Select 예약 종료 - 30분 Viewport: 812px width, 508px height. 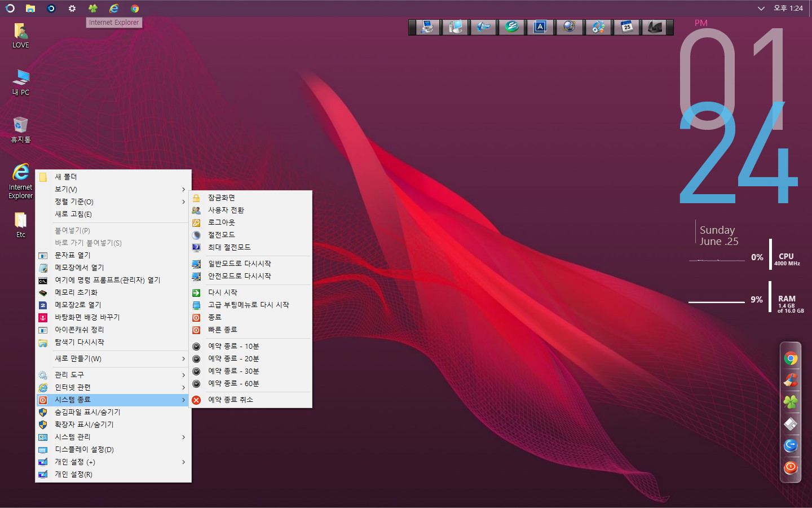click(x=251, y=371)
